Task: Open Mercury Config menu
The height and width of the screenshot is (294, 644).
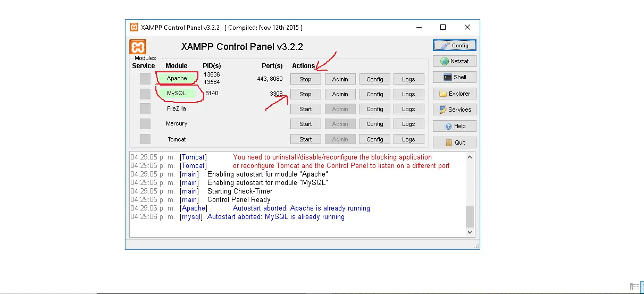Action: coord(375,124)
